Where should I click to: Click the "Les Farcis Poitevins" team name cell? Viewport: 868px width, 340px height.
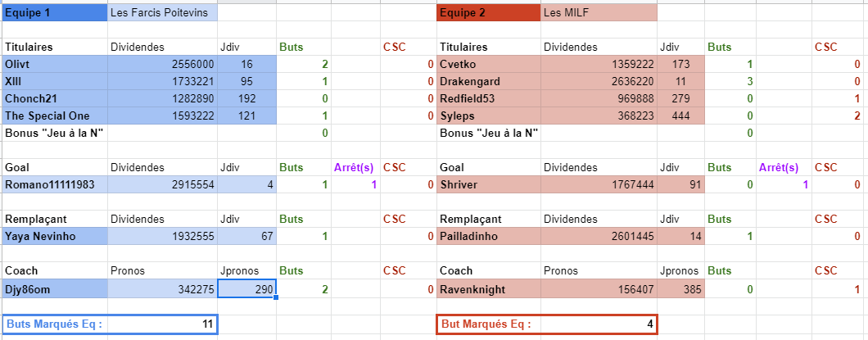162,13
